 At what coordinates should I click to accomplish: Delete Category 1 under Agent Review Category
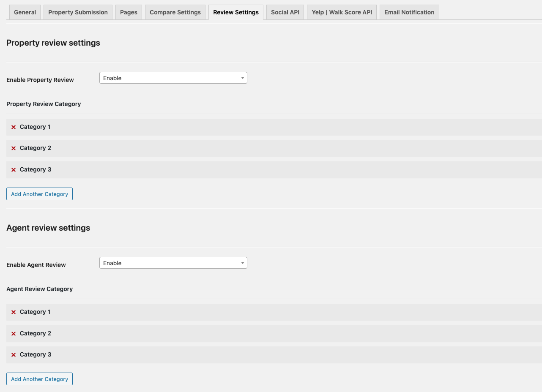(x=14, y=312)
